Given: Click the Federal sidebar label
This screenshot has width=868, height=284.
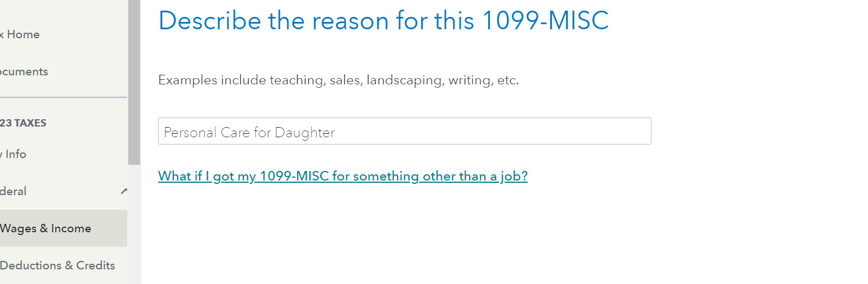Looking at the screenshot, I should click(x=14, y=191).
